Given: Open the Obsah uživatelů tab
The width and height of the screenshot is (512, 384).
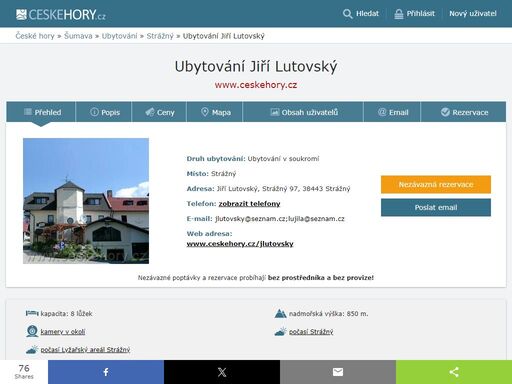Looking at the screenshot, I should [303, 112].
